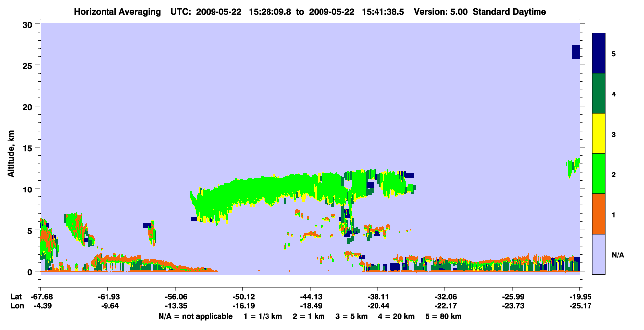
Task: Click the legend entry '2 = 1 km'
Action: coord(309,316)
